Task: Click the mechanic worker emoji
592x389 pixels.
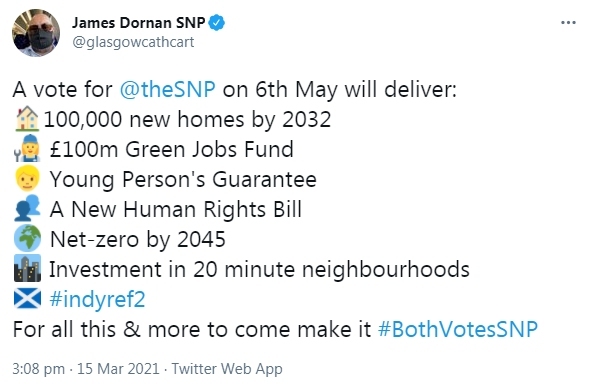Action: click(x=27, y=148)
